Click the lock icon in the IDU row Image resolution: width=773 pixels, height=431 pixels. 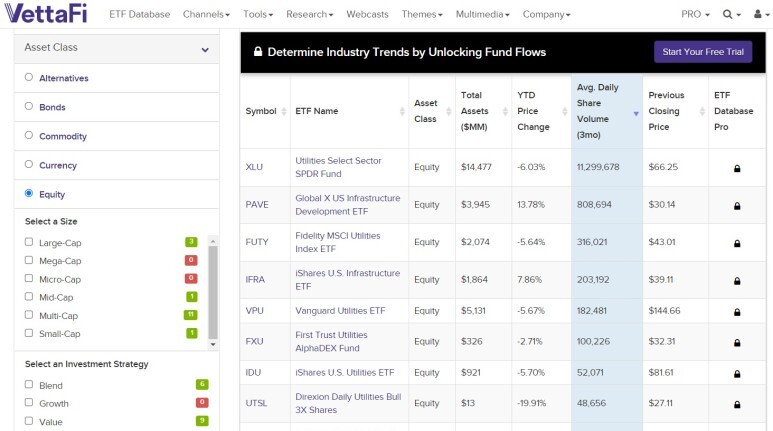(737, 374)
